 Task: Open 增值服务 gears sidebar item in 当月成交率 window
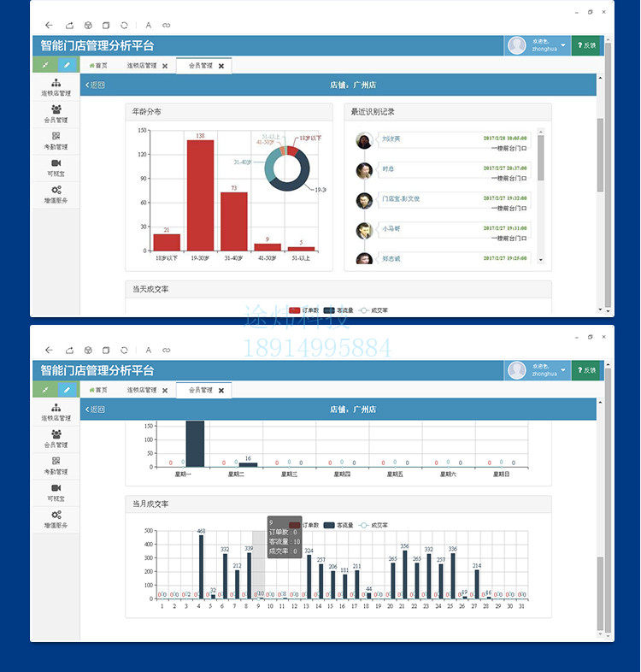coord(56,520)
